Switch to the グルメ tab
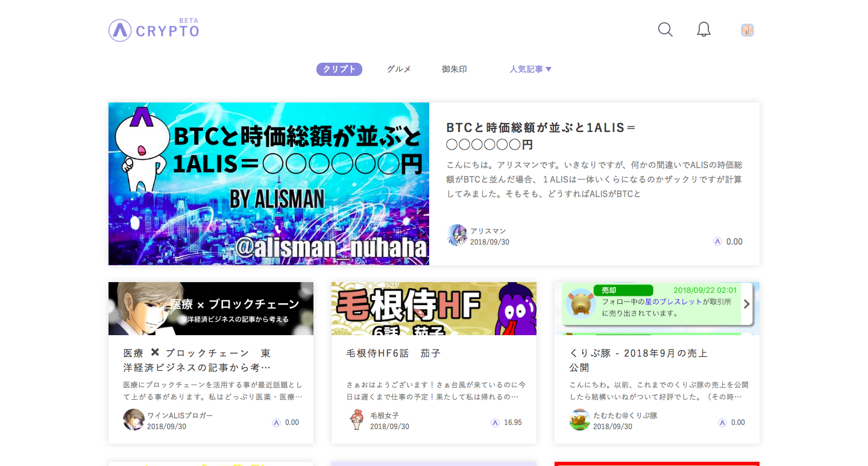This screenshot has height=466, width=868. pos(398,69)
